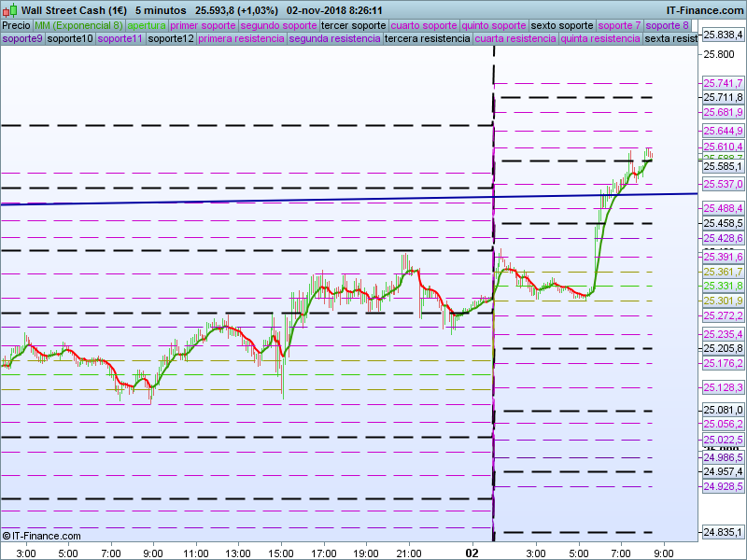Select the soporte10 indicator label
The height and width of the screenshot is (560, 747).
point(70,38)
